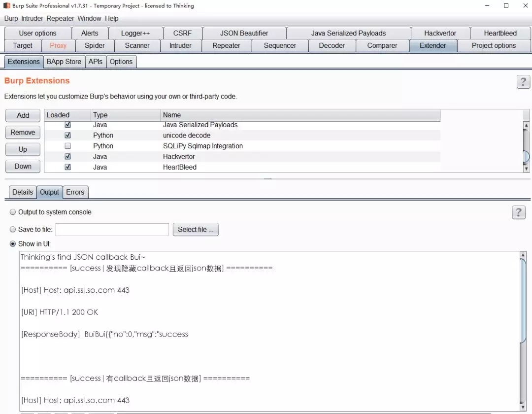Uncheck Loaded for Hackvertor extension

(68, 156)
